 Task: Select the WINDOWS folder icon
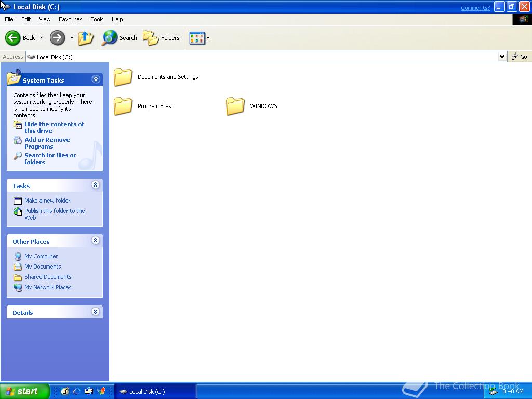235,106
